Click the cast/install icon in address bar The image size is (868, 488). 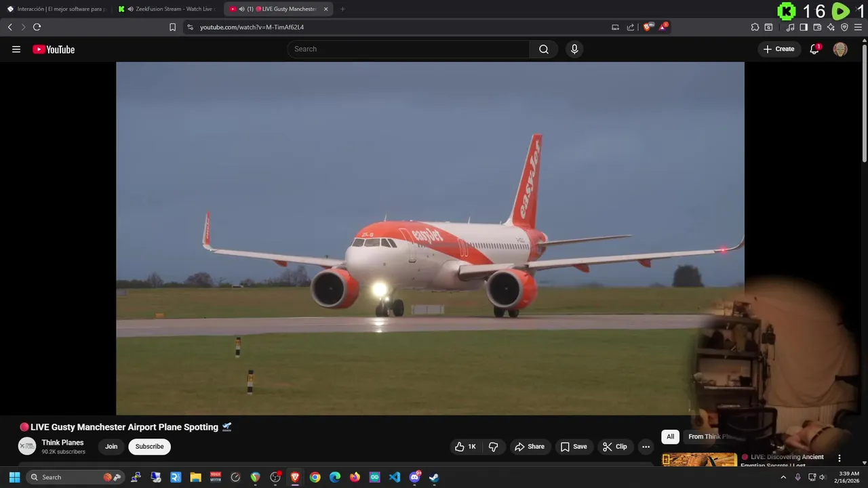(x=615, y=27)
